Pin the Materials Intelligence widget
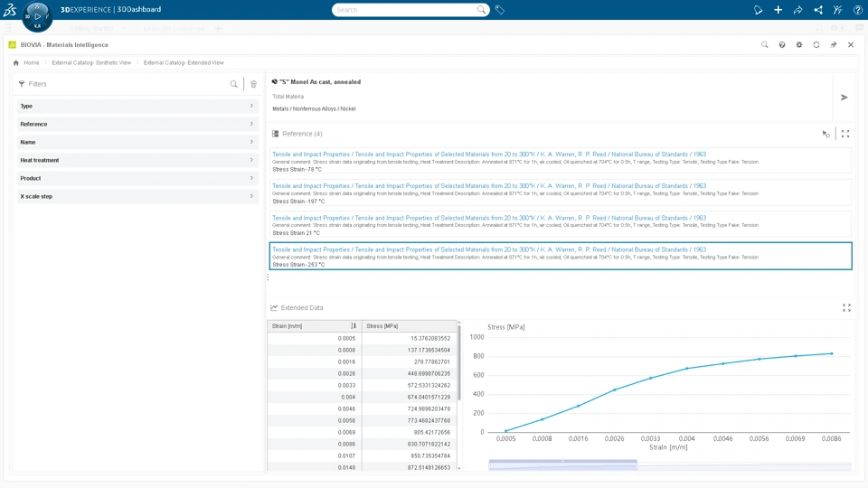 833,45
